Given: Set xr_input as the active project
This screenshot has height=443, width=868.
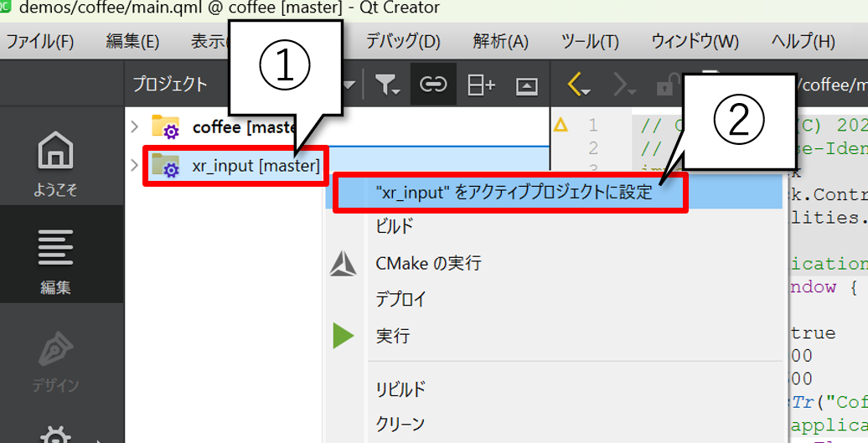Looking at the screenshot, I should tap(513, 192).
